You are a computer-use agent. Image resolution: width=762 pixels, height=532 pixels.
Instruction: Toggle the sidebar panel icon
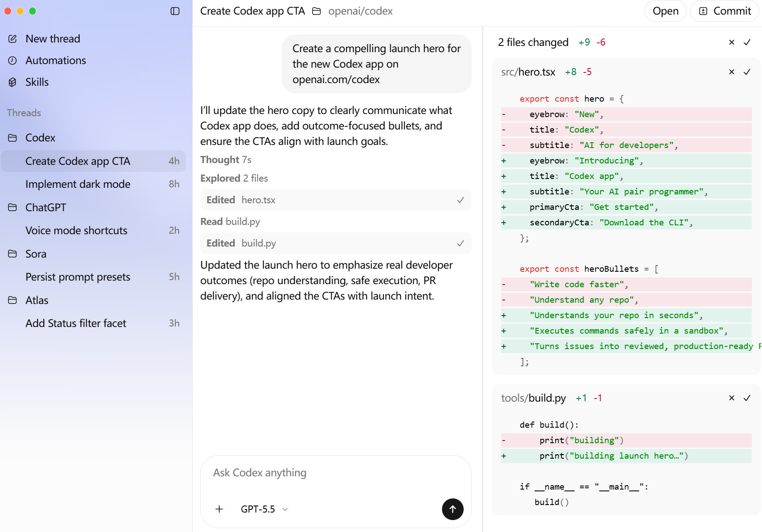[x=175, y=11]
